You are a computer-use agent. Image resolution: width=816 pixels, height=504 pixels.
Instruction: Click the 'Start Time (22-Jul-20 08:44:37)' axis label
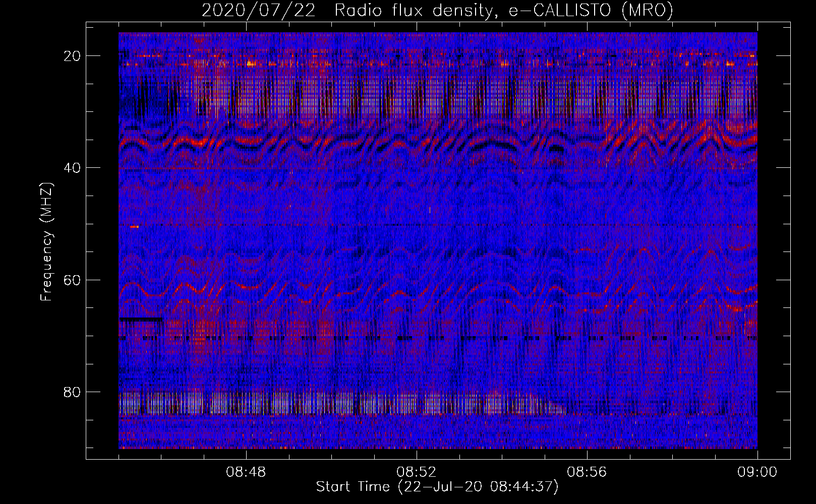pos(437,487)
